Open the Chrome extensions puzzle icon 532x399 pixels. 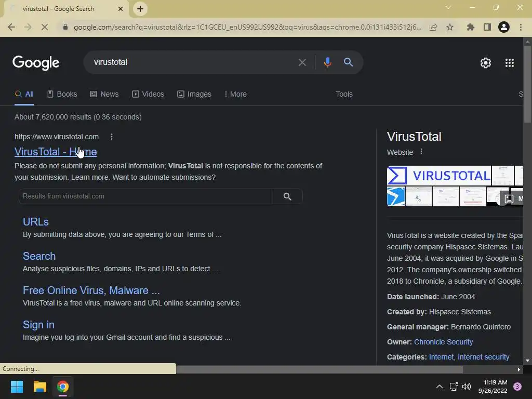tap(471, 27)
